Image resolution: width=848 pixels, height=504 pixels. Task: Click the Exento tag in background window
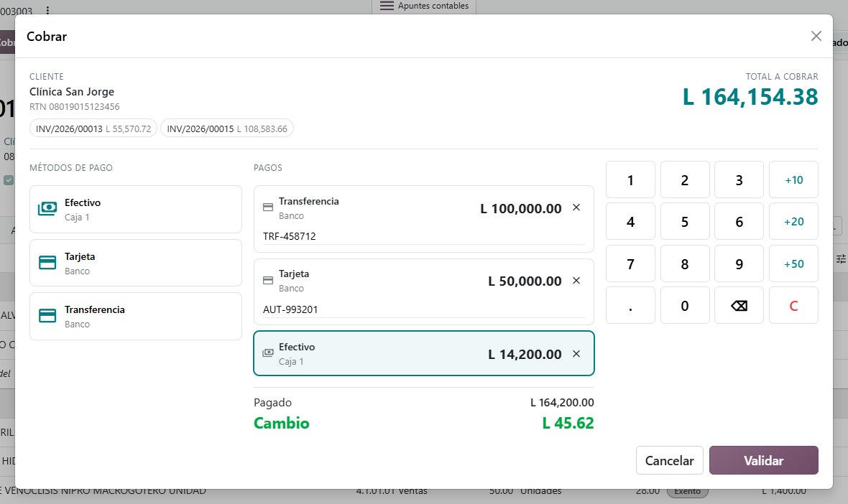click(687, 491)
